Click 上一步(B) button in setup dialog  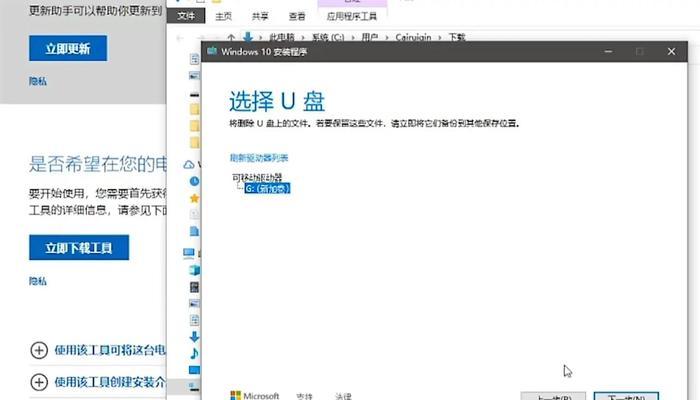pyautogui.click(x=553, y=396)
